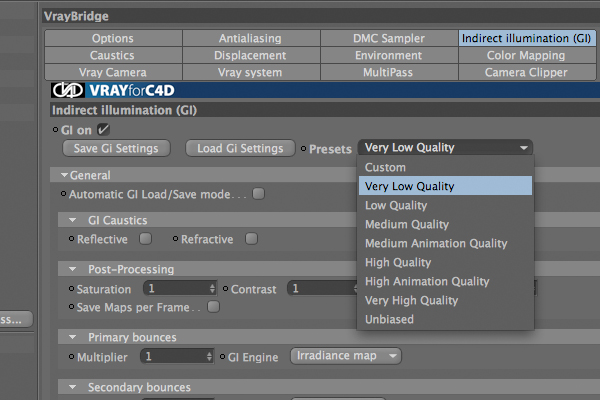Pick the Medium Animation Quality preset
The image size is (600, 400).
(x=445, y=243)
